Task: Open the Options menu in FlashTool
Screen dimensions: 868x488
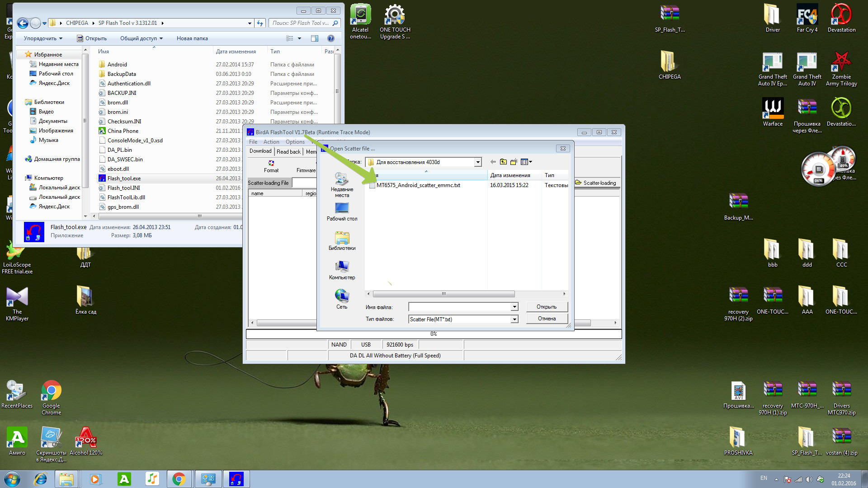Action: [295, 142]
